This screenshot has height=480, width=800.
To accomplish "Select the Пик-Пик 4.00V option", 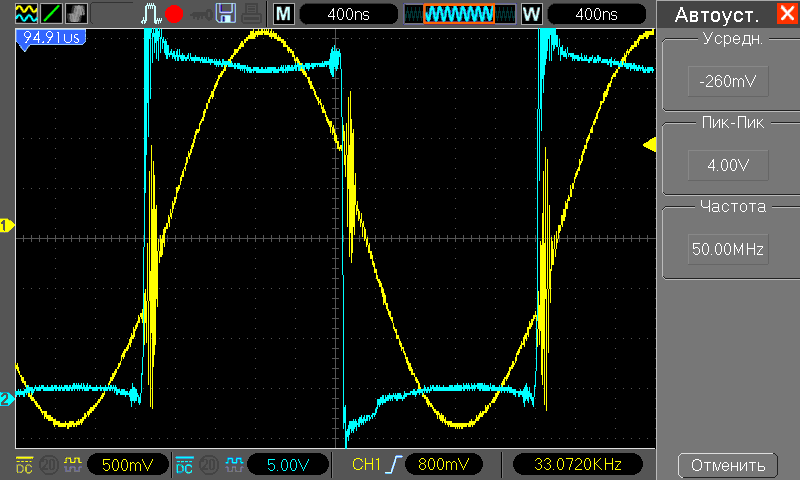I will 727,164.
